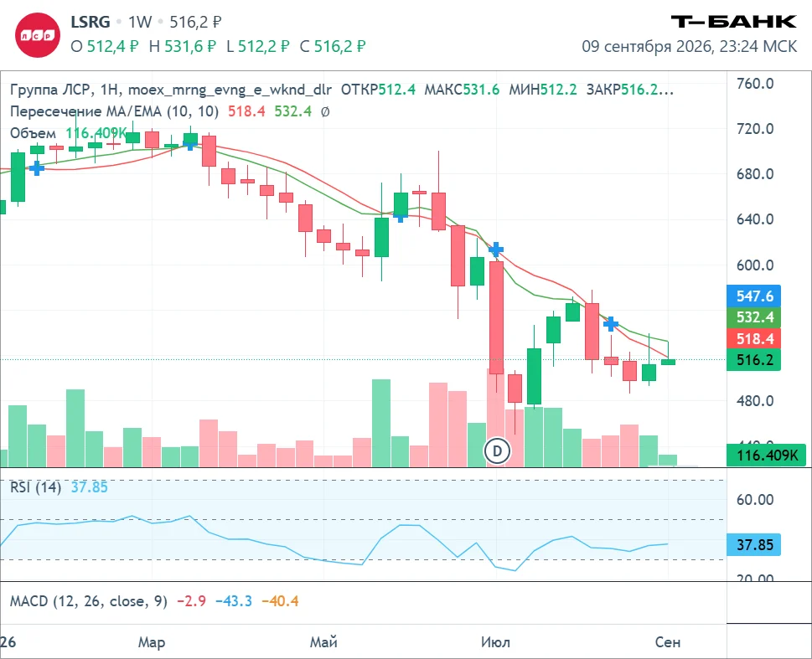Image resolution: width=812 pixels, height=659 pixels.
Task: Click the blue 547.6 price axis label
Action: click(x=753, y=296)
